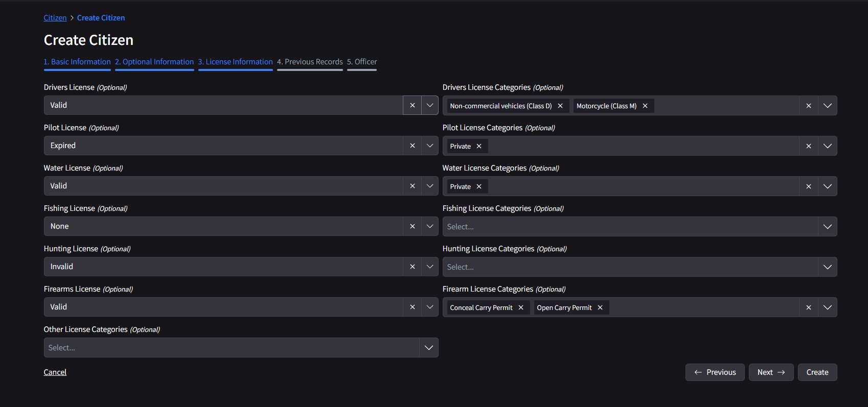
Task: Switch to the Previous Records step
Action: (310, 62)
